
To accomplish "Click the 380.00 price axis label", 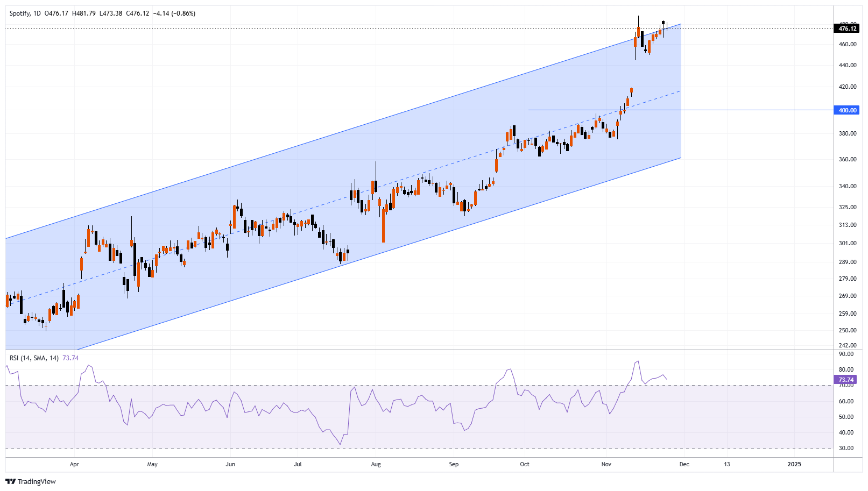I will [x=848, y=133].
